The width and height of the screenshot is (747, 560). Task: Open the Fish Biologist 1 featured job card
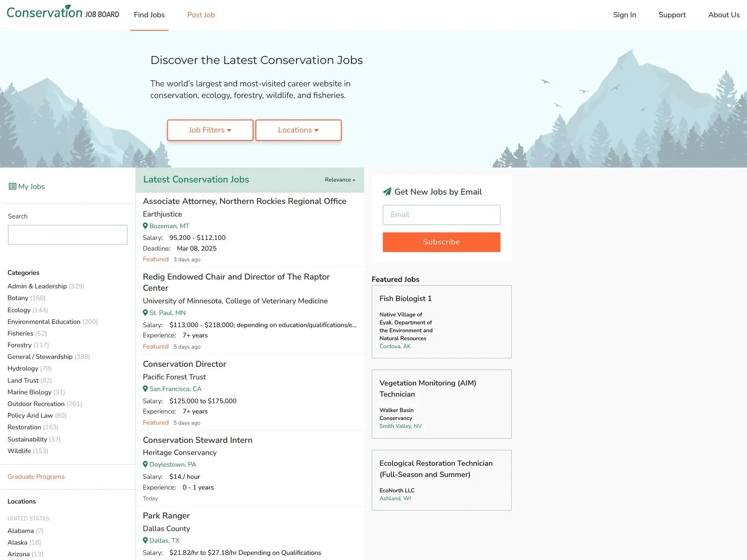442,322
